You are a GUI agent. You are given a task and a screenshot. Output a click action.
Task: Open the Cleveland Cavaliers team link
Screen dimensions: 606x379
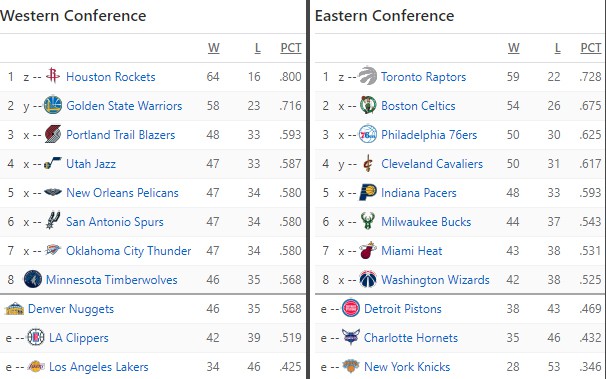pyautogui.click(x=432, y=164)
